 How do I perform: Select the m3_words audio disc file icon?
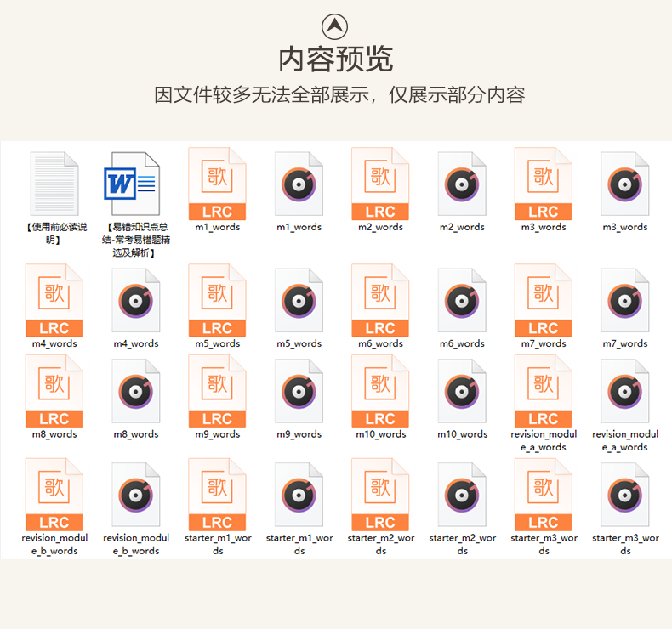(x=625, y=184)
